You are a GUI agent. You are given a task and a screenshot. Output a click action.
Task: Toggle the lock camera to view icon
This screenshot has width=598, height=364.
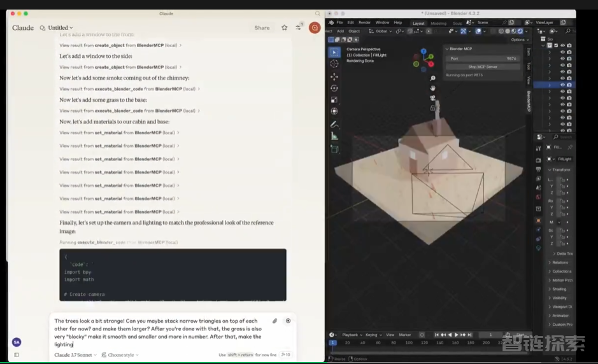433,108
